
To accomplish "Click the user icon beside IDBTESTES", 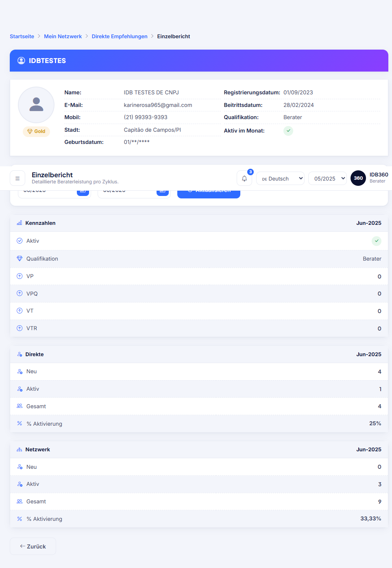I will pos(21,61).
